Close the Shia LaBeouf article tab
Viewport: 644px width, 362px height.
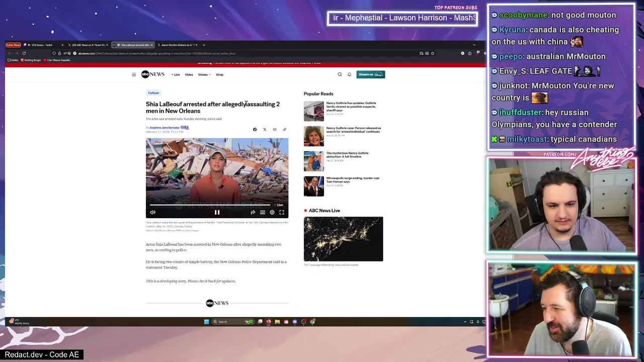point(151,45)
